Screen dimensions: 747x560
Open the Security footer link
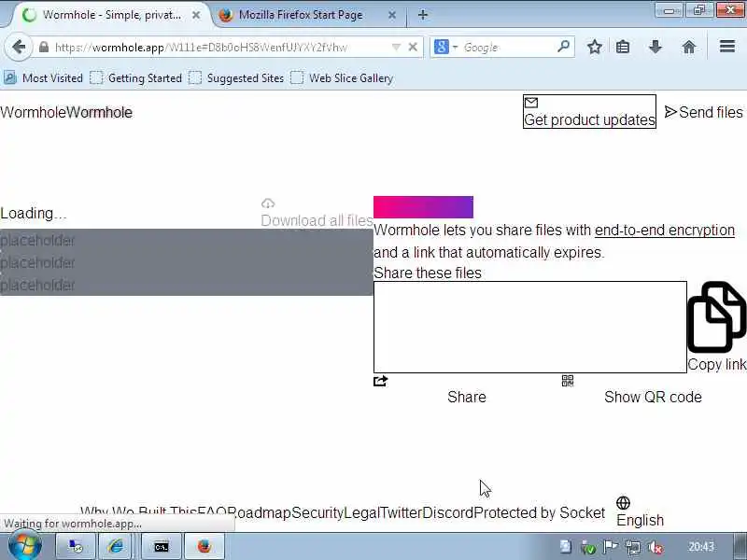(317, 512)
